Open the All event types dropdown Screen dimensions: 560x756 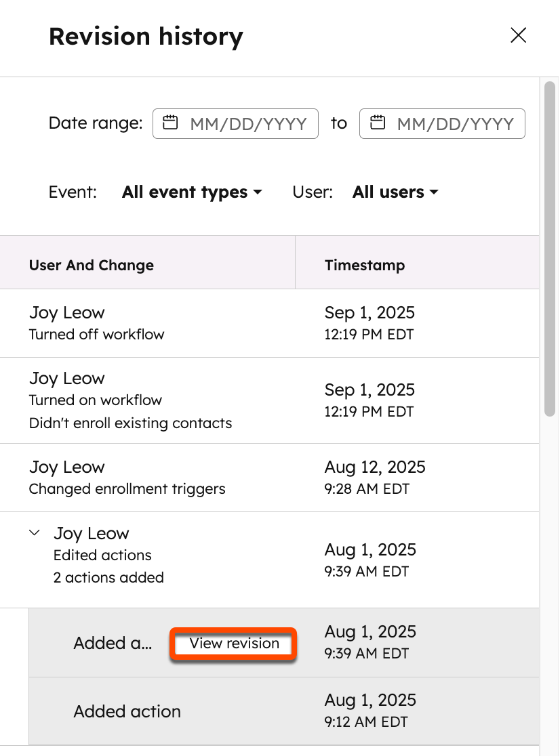click(x=192, y=192)
